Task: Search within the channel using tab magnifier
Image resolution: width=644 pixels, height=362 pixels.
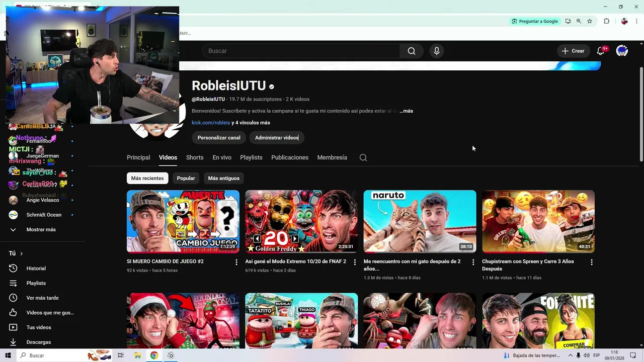Action: tap(363, 157)
